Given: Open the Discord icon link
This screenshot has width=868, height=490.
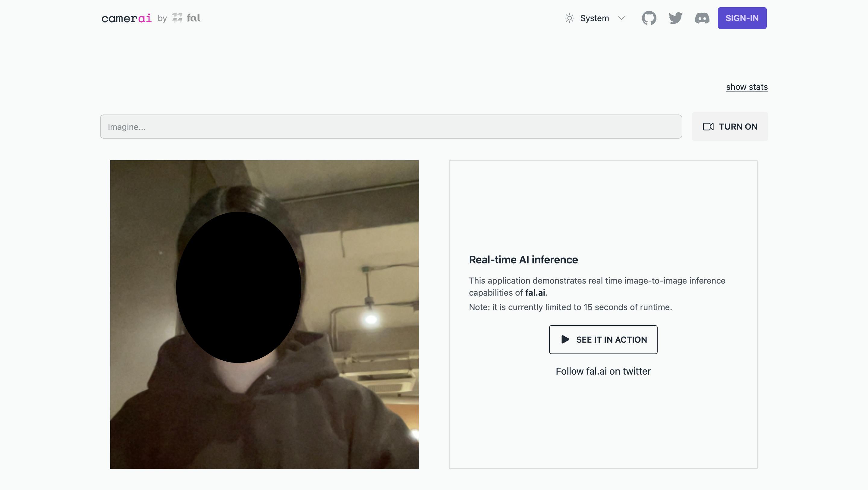Looking at the screenshot, I should [x=702, y=18].
